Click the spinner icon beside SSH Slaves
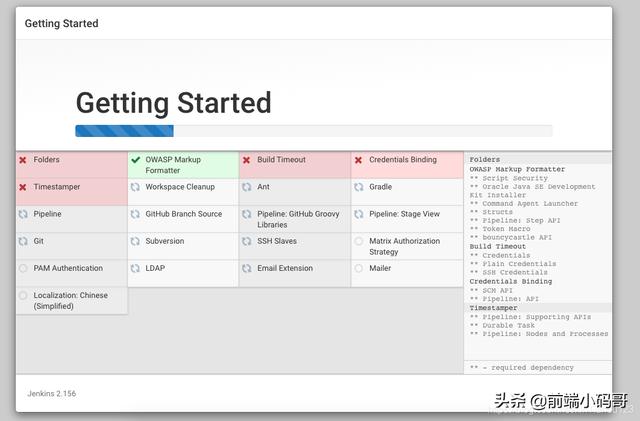640x421 pixels. pyautogui.click(x=247, y=241)
